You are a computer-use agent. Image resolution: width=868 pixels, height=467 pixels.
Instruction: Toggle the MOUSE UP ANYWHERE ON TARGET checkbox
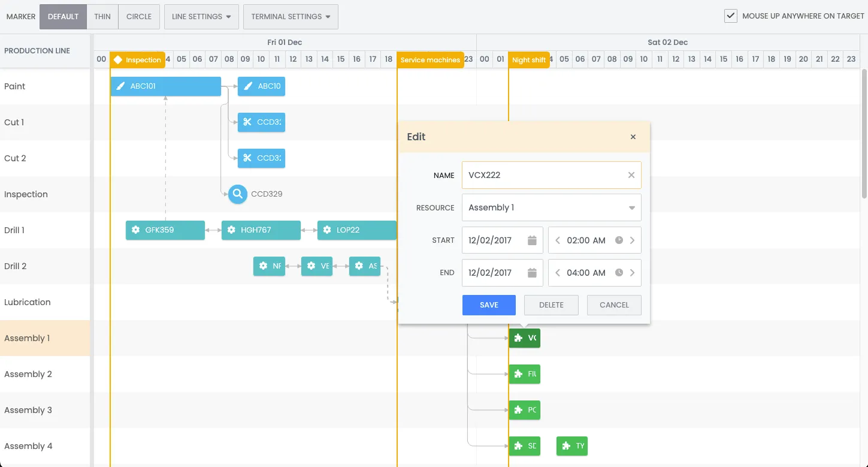(731, 16)
